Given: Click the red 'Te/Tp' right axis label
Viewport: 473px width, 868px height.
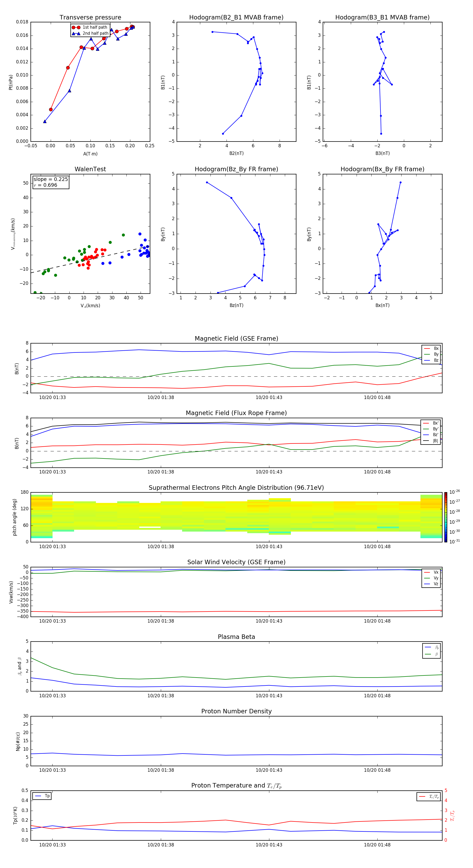Looking at the screenshot, I should click(452, 815).
